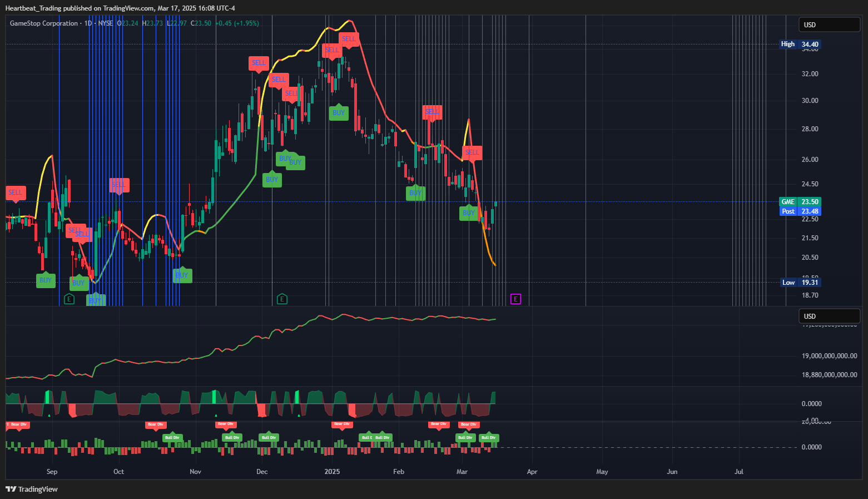Click the topmost SELL signal at the January peak
This screenshot has height=499, width=868.
point(349,39)
